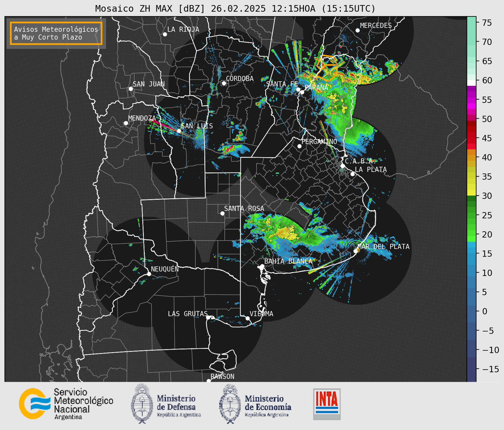
Task: Click the Servicio Meteorológico Nacional logo
Action: coord(66,404)
